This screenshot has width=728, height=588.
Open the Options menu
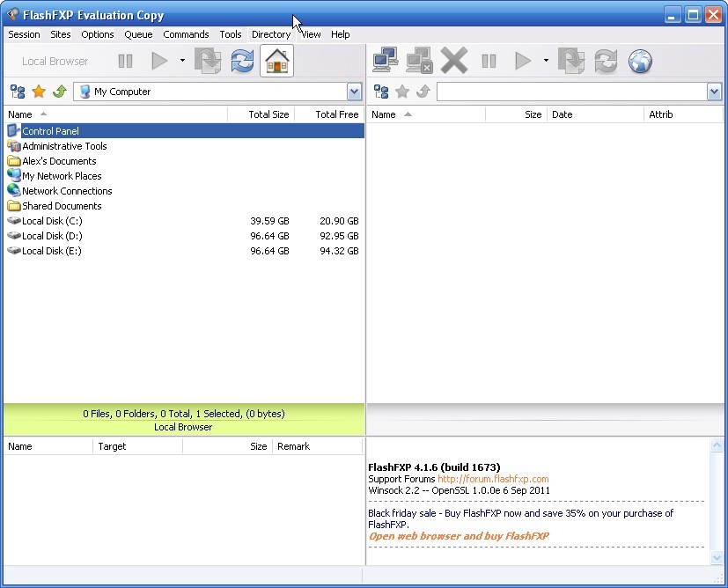[x=97, y=34]
